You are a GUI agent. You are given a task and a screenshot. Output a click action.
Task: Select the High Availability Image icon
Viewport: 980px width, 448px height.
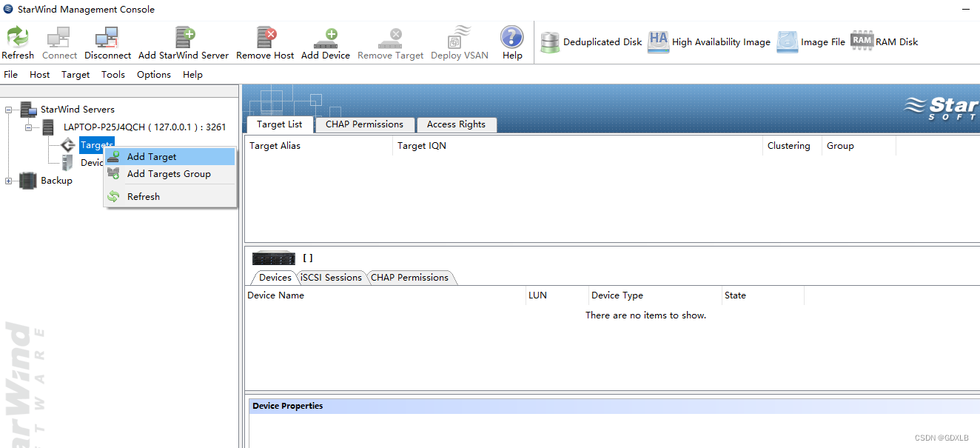(658, 42)
